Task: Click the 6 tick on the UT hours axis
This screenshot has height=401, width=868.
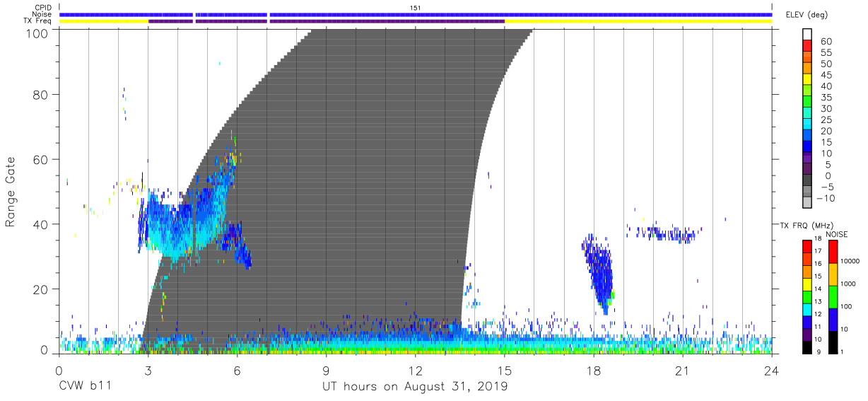Action: point(237,371)
